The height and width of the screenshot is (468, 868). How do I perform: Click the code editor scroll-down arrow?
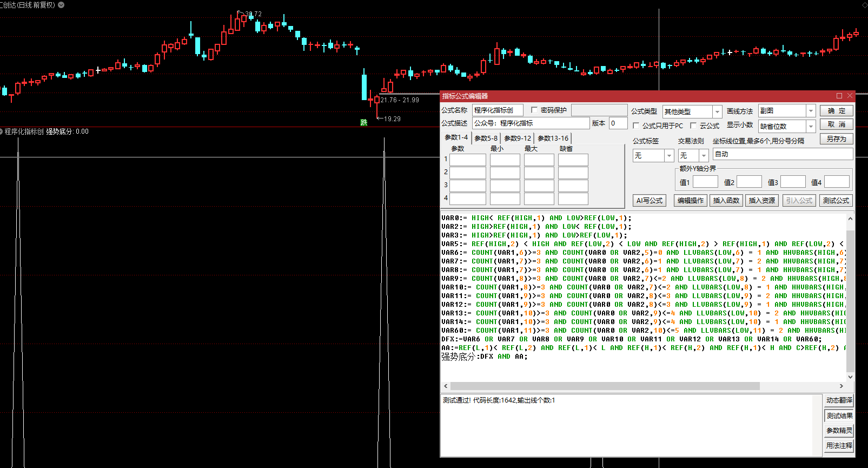850,377
